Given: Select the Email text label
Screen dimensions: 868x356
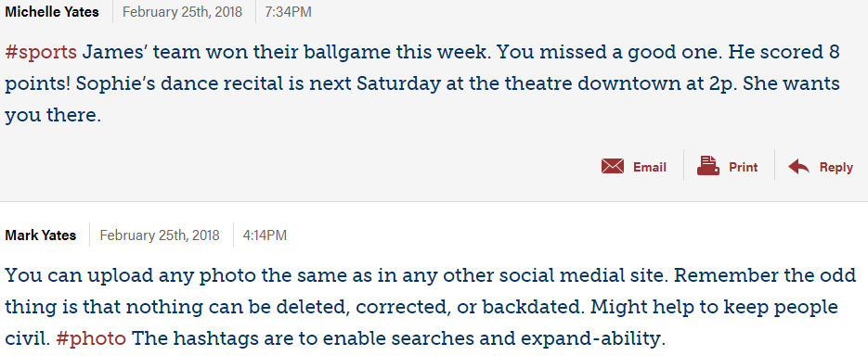Looking at the screenshot, I should point(649,167).
